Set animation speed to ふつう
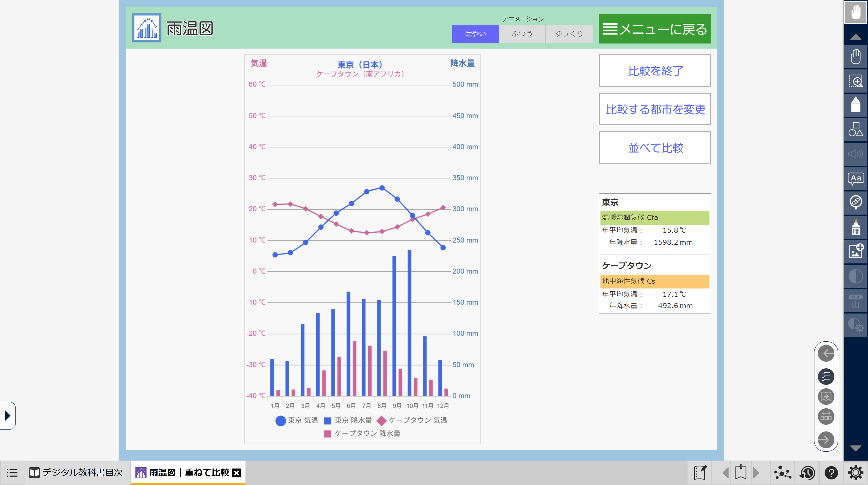 [x=522, y=34]
